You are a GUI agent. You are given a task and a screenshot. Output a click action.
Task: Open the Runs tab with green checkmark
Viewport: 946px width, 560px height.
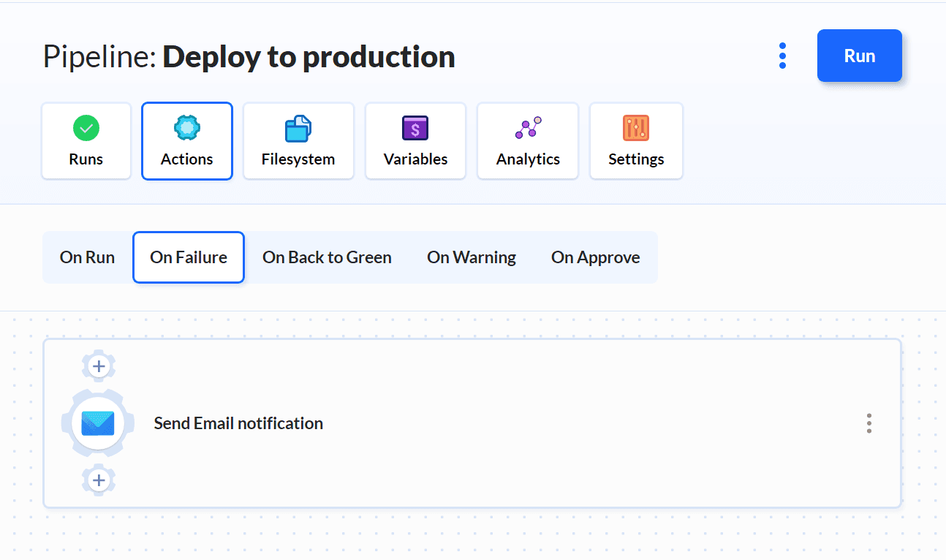point(86,141)
